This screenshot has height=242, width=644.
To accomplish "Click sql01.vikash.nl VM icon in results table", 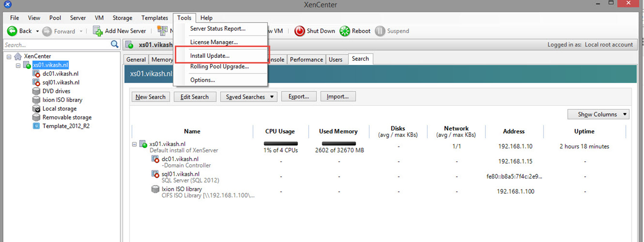I will [155, 174].
